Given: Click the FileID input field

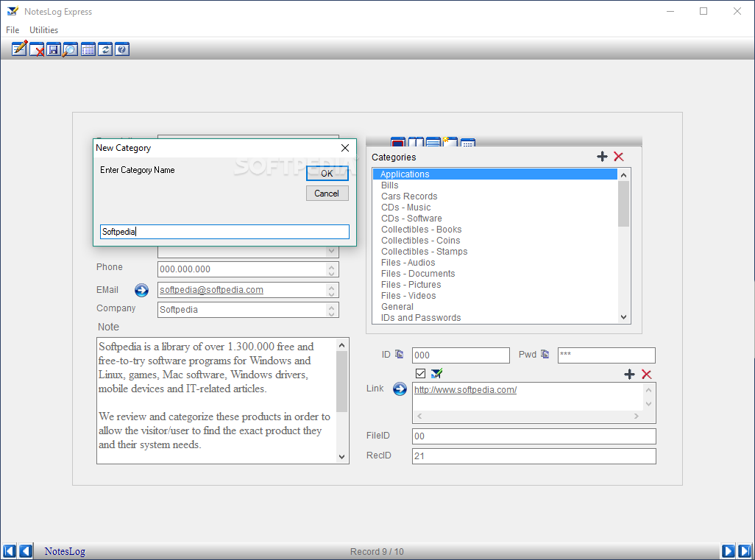Looking at the screenshot, I should coord(534,436).
